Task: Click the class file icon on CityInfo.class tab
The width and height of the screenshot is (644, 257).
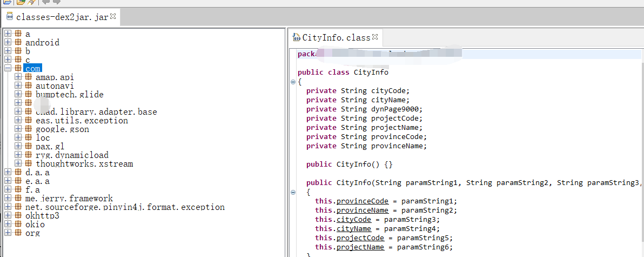Action: click(296, 38)
